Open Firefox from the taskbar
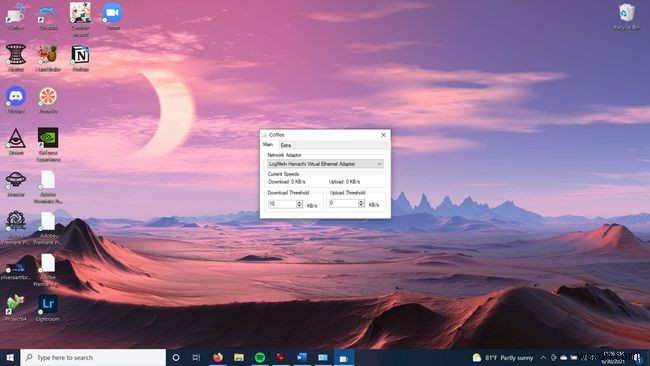 pyautogui.click(x=218, y=357)
